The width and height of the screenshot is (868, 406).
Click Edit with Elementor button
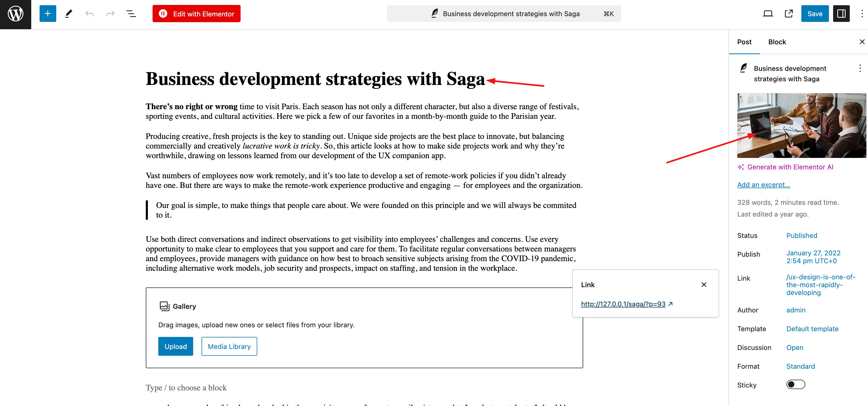pos(197,14)
